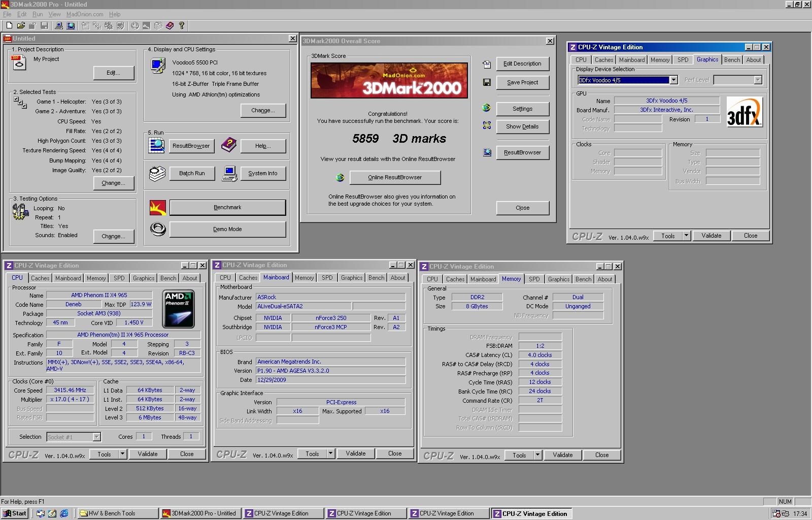
Task: Click the System Info computer icon in Run section
Action: click(229, 174)
